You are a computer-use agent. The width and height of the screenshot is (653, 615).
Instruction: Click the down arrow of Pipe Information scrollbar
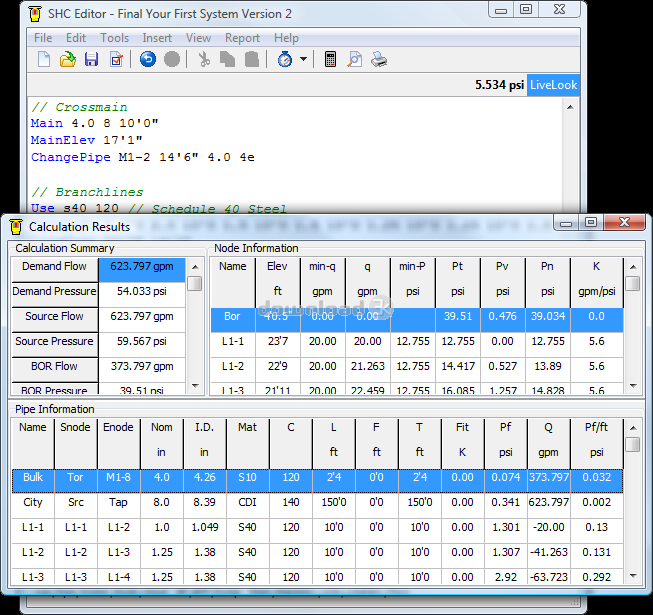[x=633, y=576]
